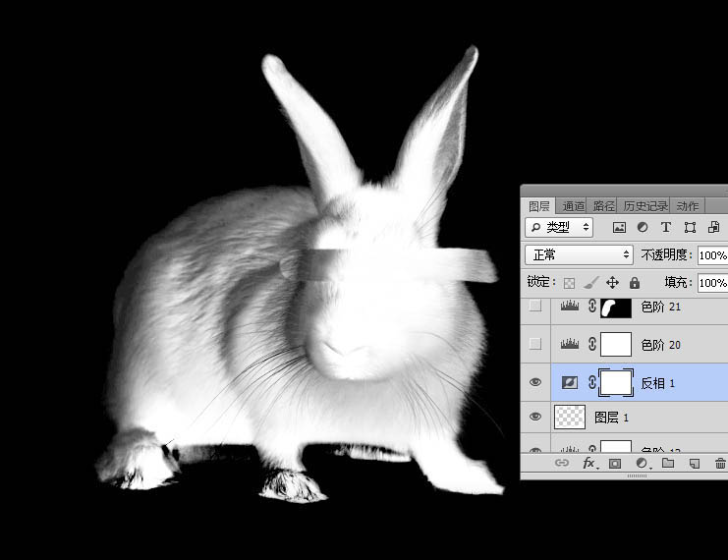Open the 路径 (Paths) tab

pyautogui.click(x=603, y=206)
